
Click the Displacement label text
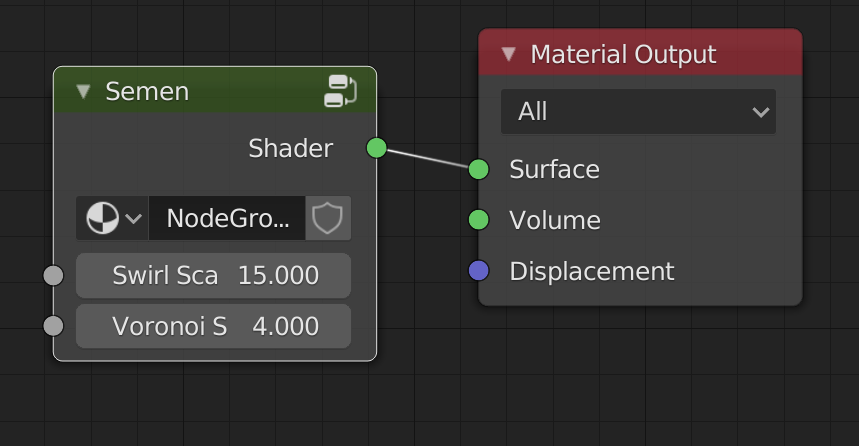click(592, 271)
